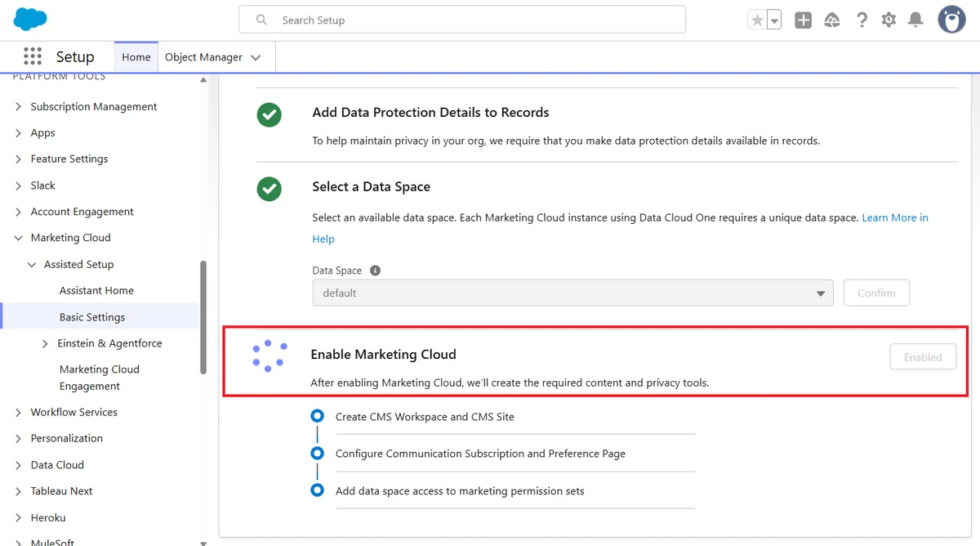This screenshot has width=980, height=546.
Task: Click green checkmark beside Select a Data Space
Action: 269,190
